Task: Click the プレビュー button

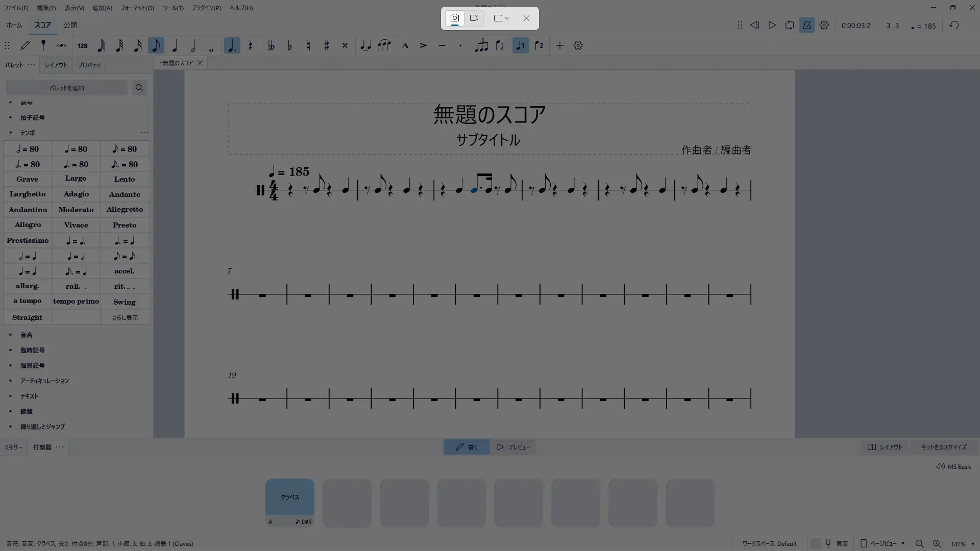Action: (x=513, y=447)
